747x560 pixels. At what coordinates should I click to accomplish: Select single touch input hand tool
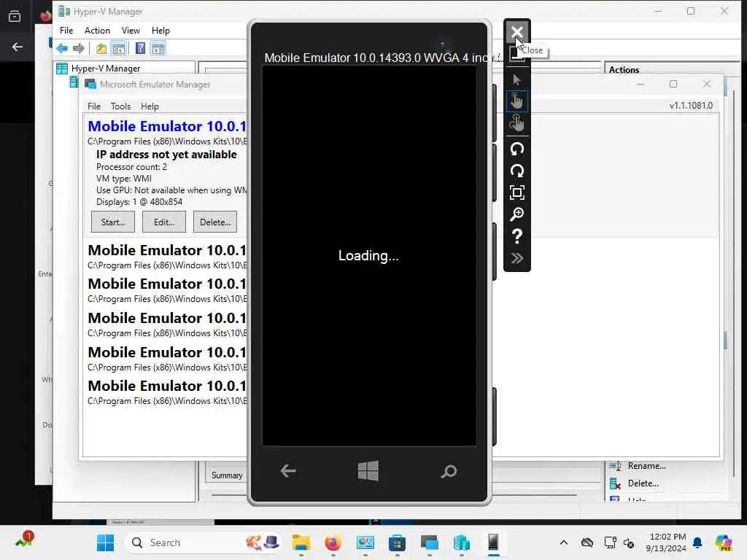517,101
